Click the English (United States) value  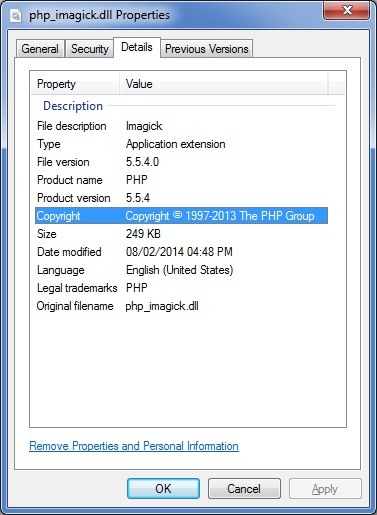pos(180,270)
